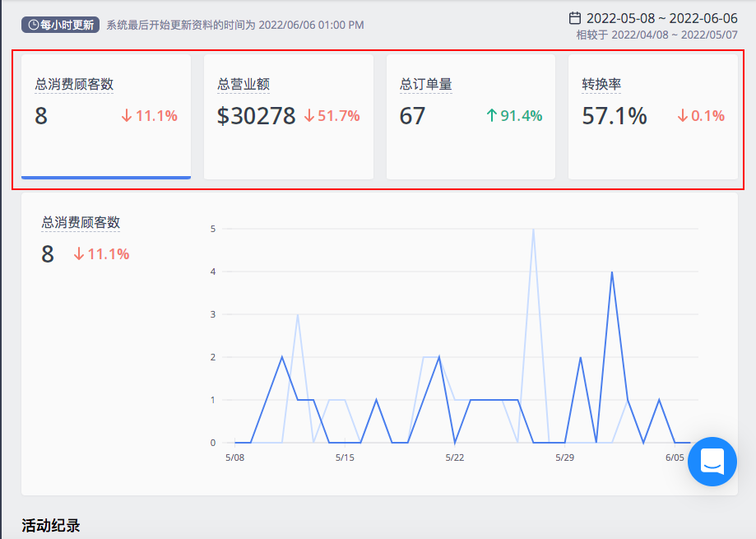The image size is (756, 539).
Task: Switch to the 总营业额 metric card
Action: point(288,117)
